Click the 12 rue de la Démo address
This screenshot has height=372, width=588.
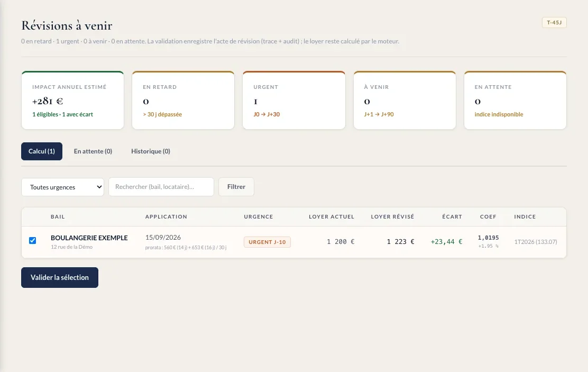(x=71, y=247)
